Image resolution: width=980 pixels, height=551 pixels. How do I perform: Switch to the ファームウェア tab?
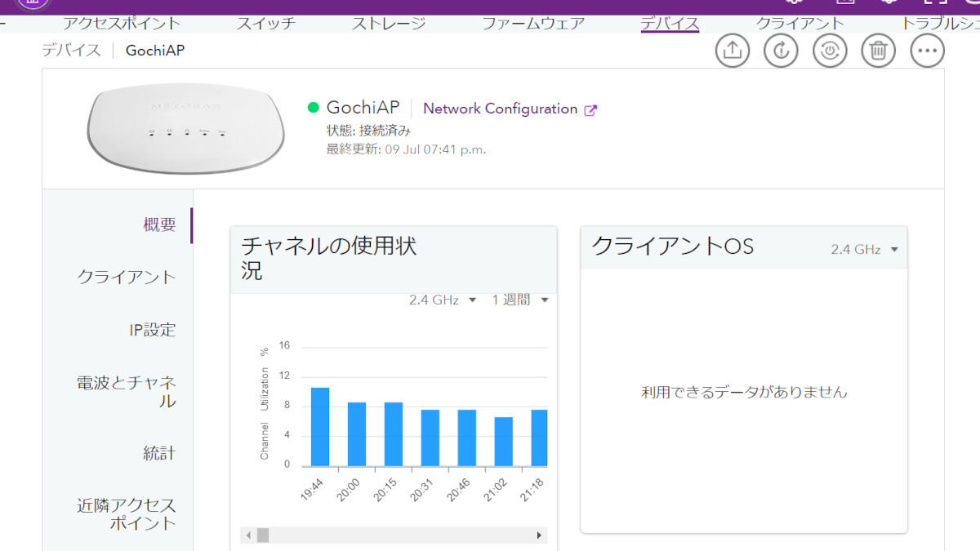[x=533, y=24]
